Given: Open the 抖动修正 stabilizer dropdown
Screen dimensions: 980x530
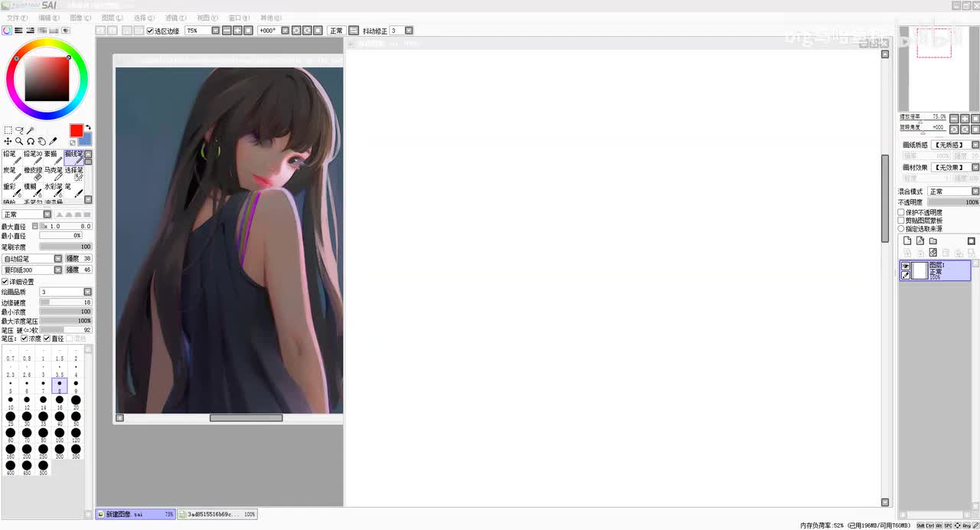Looking at the screenshot, I should point(409,31).
